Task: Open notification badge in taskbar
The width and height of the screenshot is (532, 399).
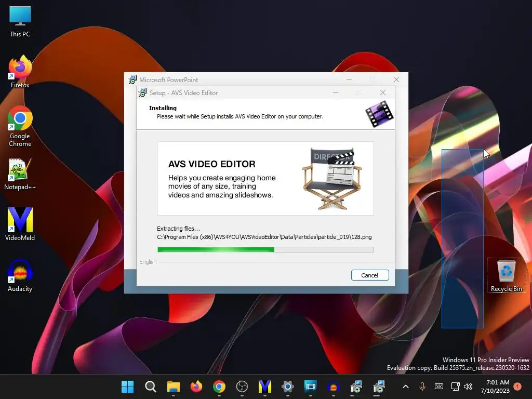Action: tap(517, 387)
